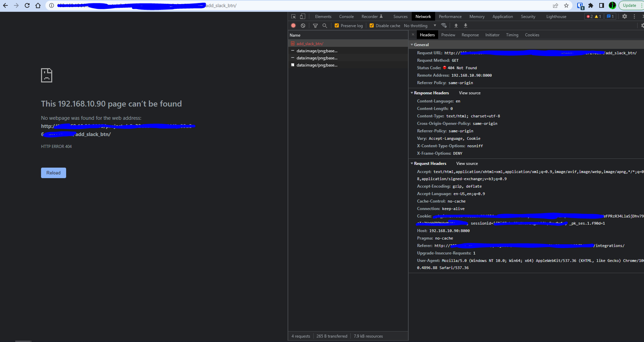Import HAR file with upload arrow icon
This screenshot has width=644, height=342.
[x=456, y=25]
